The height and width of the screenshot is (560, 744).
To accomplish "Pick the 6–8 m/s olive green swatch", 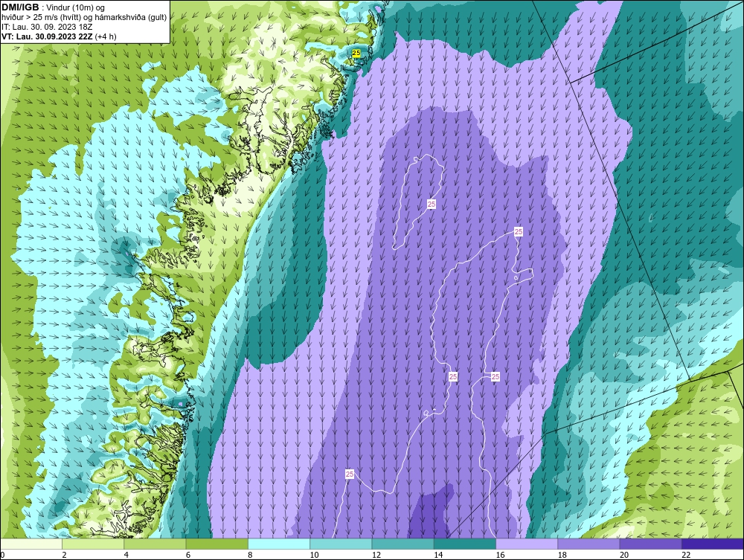I will [217, 544].
